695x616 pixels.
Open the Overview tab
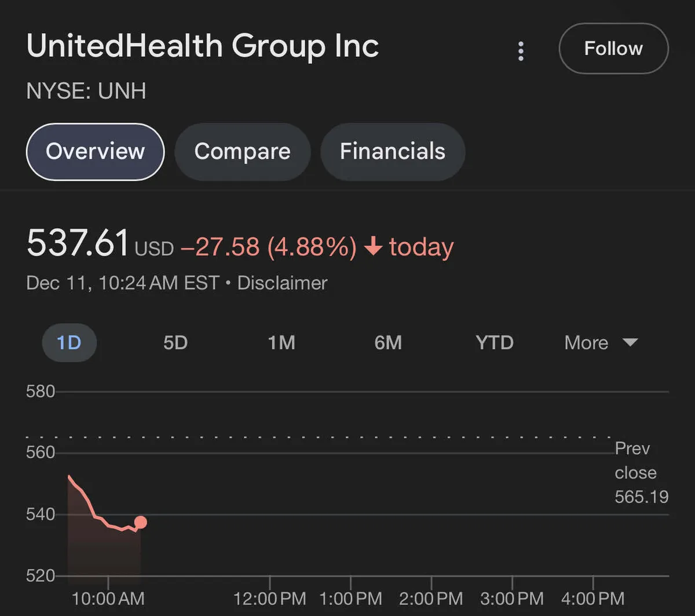pos(94,152)
